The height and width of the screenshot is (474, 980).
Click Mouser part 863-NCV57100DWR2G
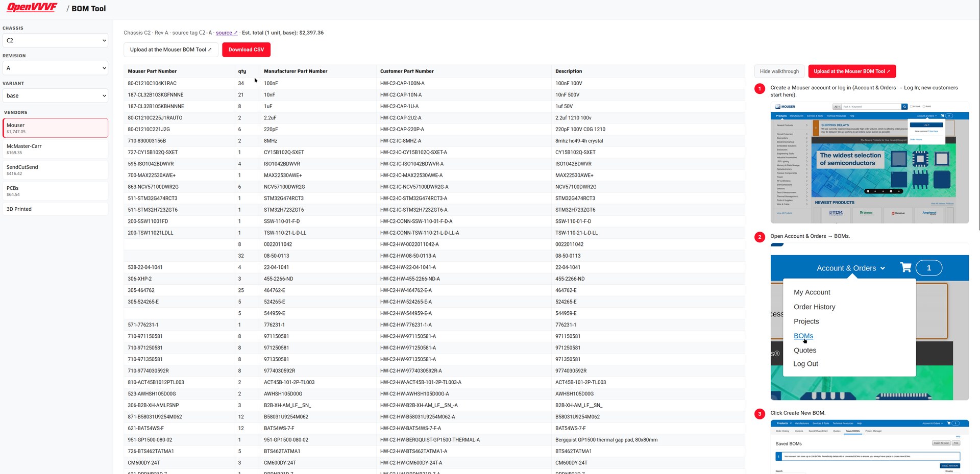point(153,187)
